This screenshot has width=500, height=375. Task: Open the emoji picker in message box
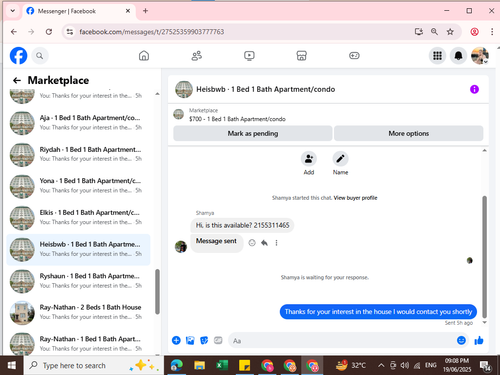tap(461, 340)
